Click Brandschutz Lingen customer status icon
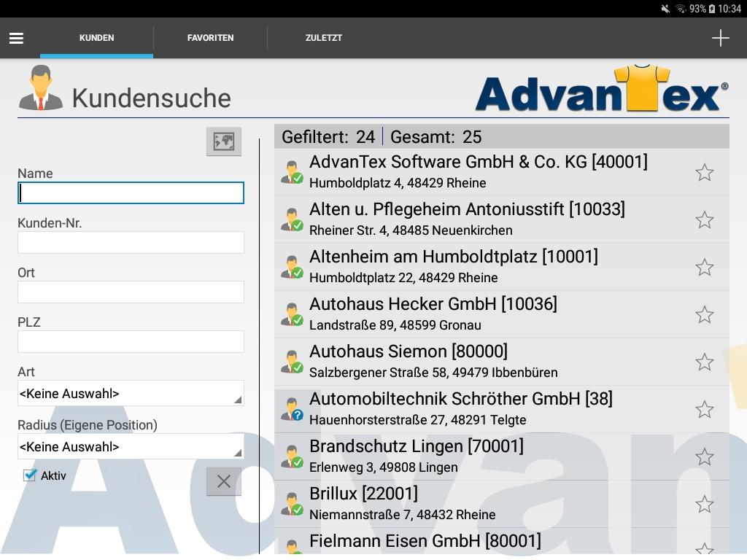This screenshot has width=747, height=560. point(292,456)
